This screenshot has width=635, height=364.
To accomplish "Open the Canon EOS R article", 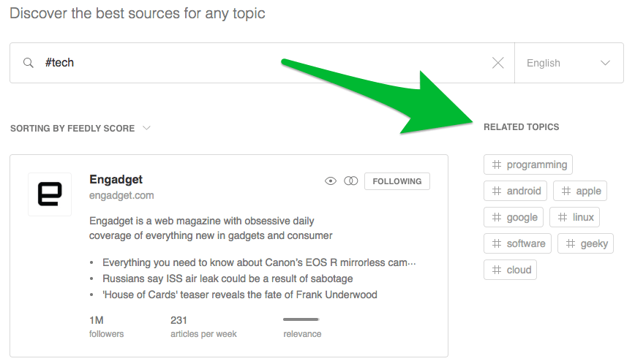I will (x=259, y=262).
